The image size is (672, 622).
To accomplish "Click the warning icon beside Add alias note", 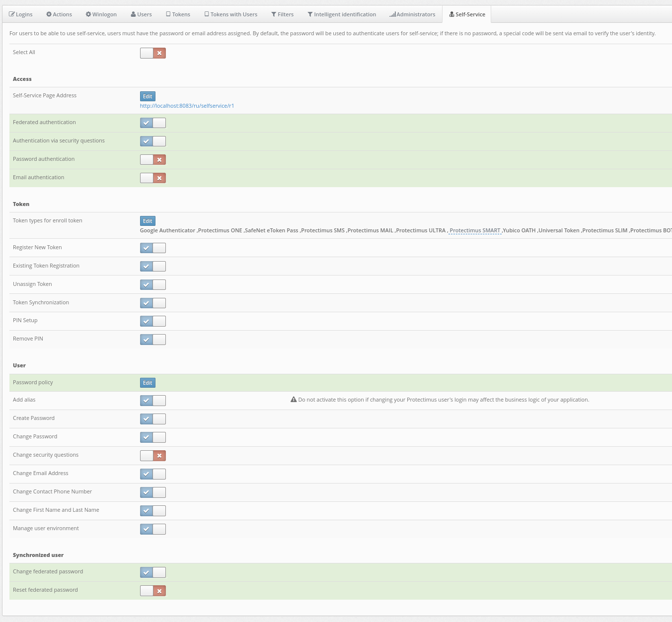I will tap(294, 400).
